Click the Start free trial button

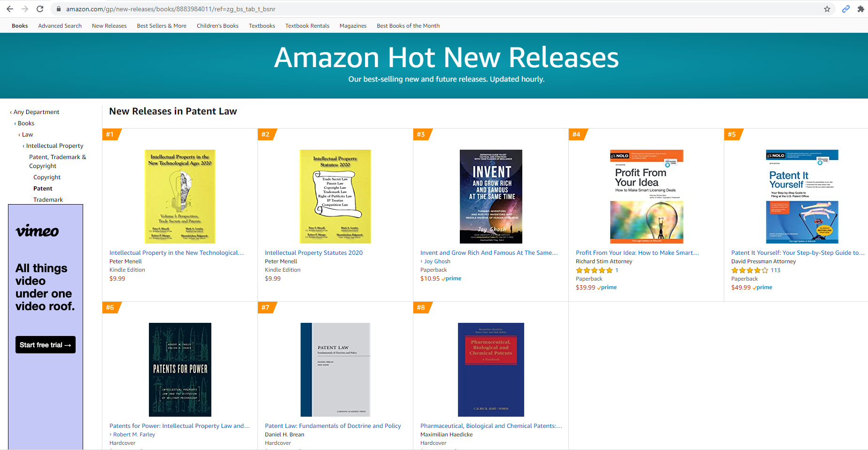point(46,345)
